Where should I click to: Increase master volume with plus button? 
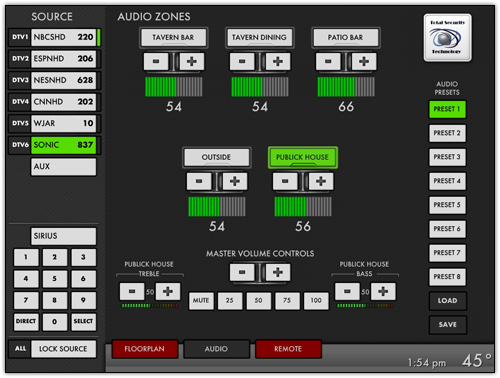[x=278, y=272]
